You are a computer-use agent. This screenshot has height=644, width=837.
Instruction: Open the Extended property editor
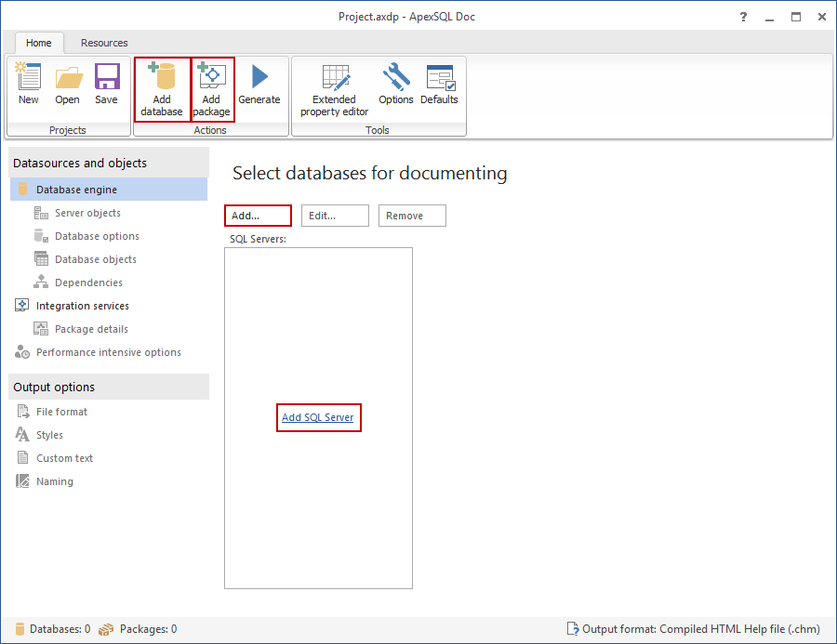(x=334, y=89)
